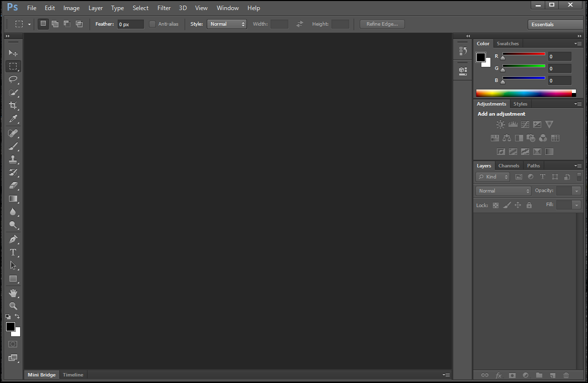Select the Quick Selection tool
Viewport: 588px width, 383px height.
[x=13, y=92]
